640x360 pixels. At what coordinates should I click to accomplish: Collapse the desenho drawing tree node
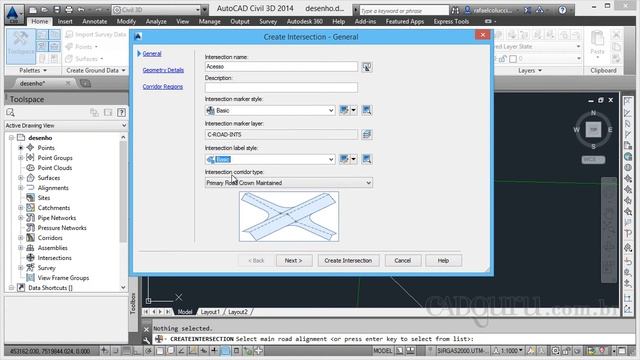coord(11,138)
